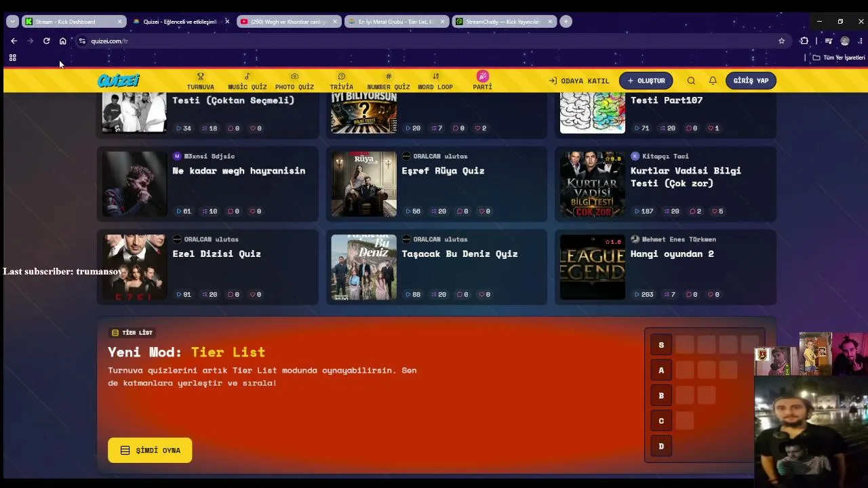
Task: Open the Ezel Dizisi quiz thumbnail
Action: pyautogui.click(x=134, y=267)
